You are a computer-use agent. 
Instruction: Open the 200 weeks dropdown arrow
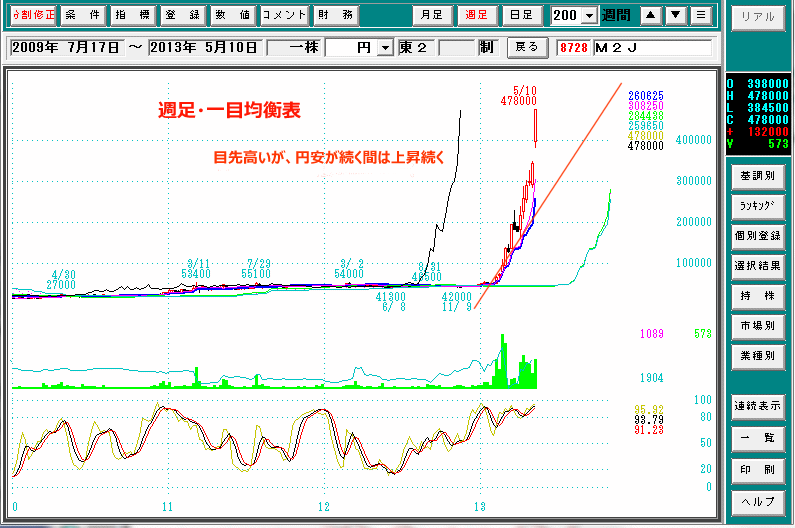(x=589, y=16)
